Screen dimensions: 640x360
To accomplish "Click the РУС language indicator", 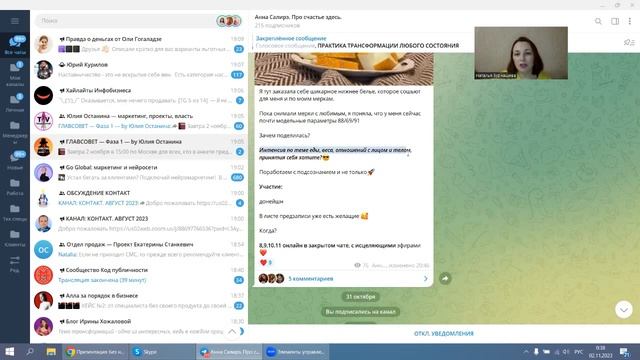I will 578,351.
